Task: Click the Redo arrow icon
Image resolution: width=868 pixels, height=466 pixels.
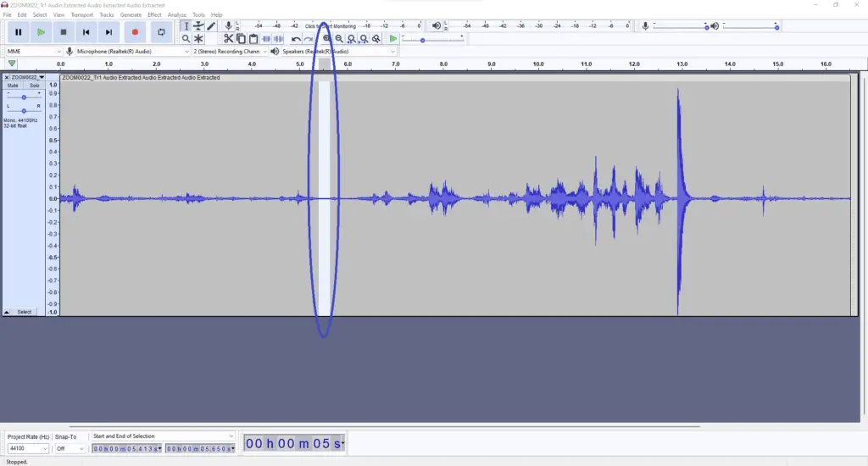Action: (309, 39)
